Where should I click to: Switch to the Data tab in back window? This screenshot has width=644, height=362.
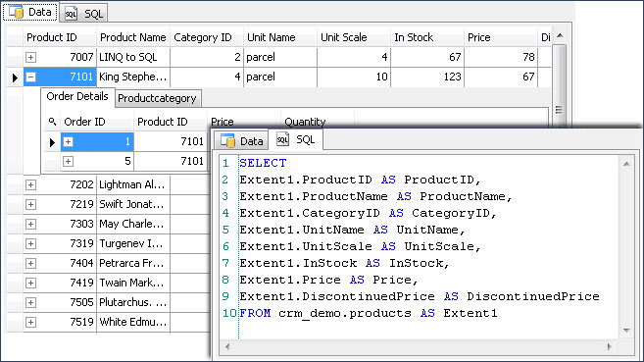click(x=30, y=12)
